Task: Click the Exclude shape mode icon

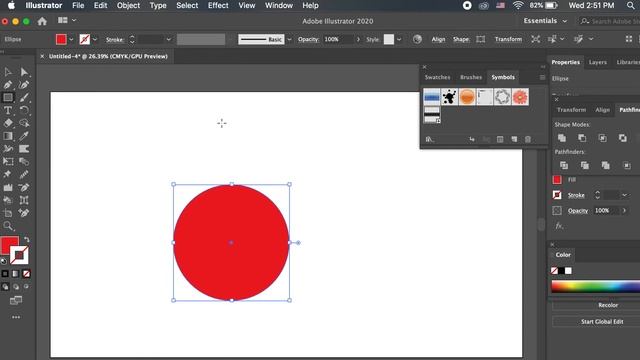Action: pos(622,138)
